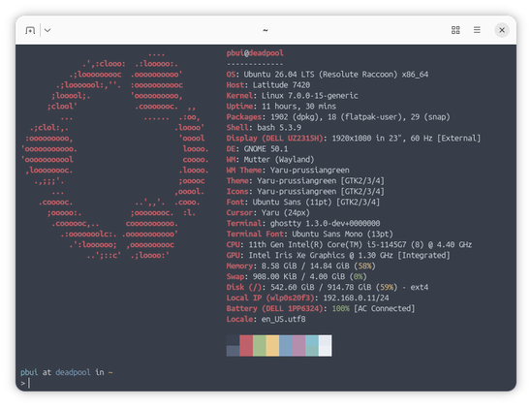
Task: Click the Local IP value 192.168.0.11/24
Action: click(356, 298)
